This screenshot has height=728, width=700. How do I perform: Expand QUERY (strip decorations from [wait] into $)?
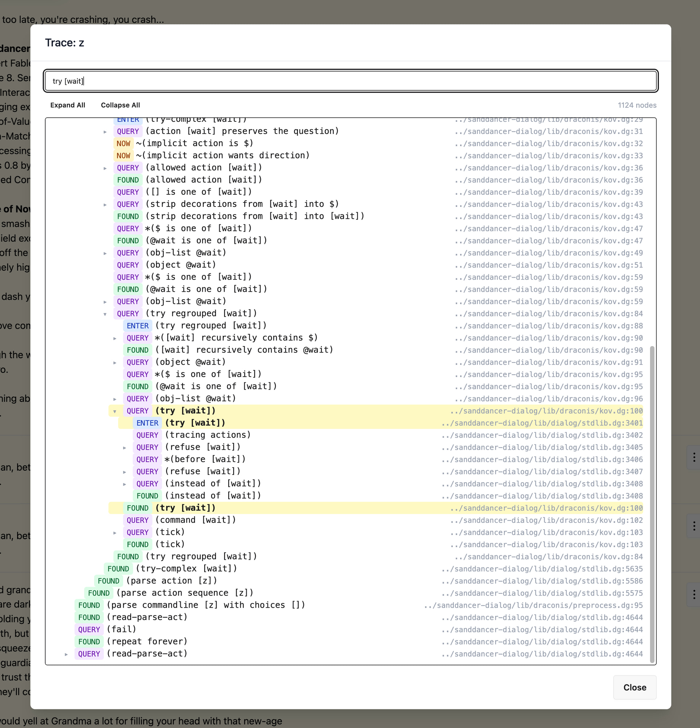point(105,204)
